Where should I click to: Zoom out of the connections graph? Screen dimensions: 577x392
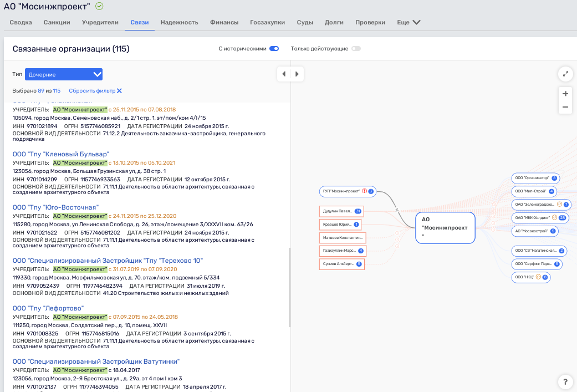[565, 107]
